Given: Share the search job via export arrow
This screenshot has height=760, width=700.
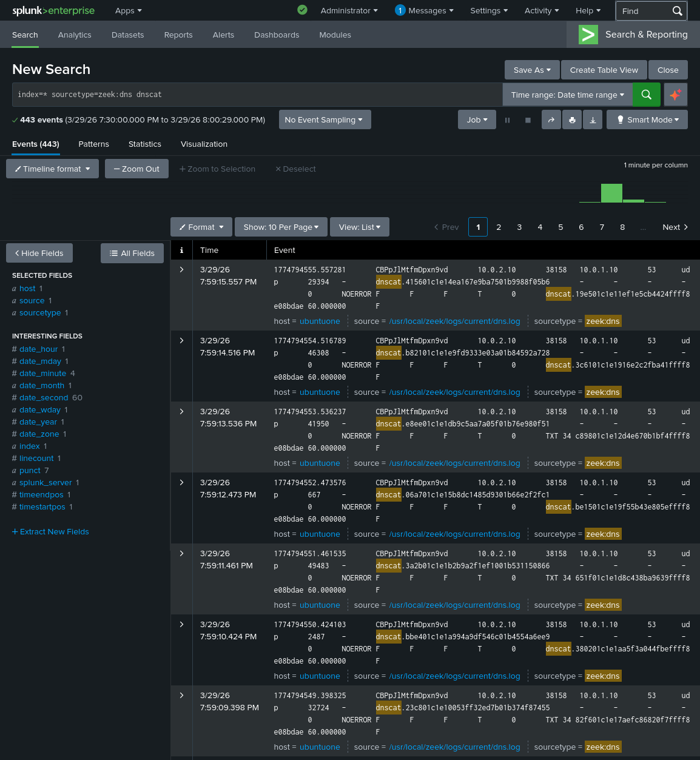Looking at the screenshot, I should (551, 119).
